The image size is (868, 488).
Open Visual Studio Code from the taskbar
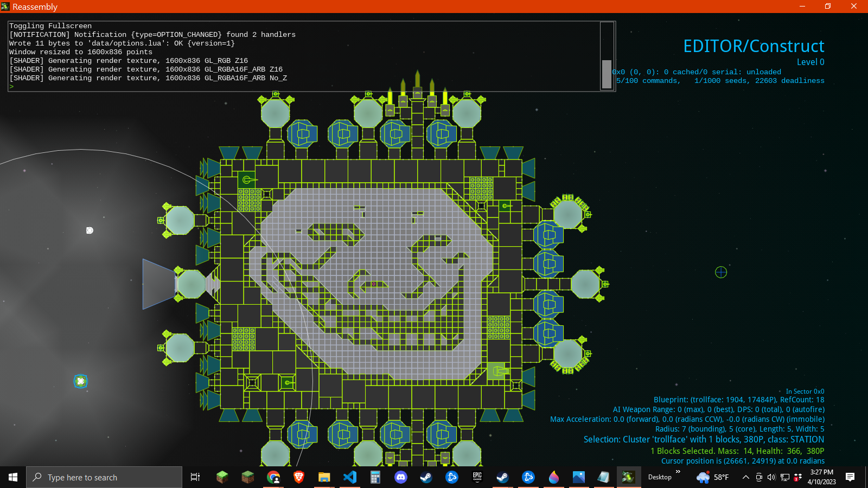350,477
